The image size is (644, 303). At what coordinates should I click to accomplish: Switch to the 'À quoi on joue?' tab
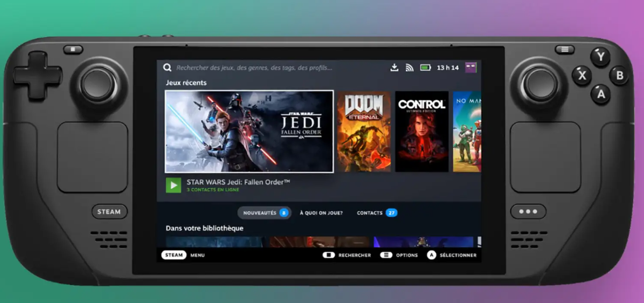point(321,213)
